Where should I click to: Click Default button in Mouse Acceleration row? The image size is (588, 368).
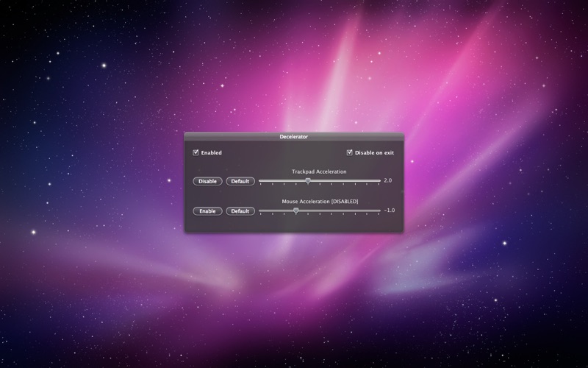240,211
